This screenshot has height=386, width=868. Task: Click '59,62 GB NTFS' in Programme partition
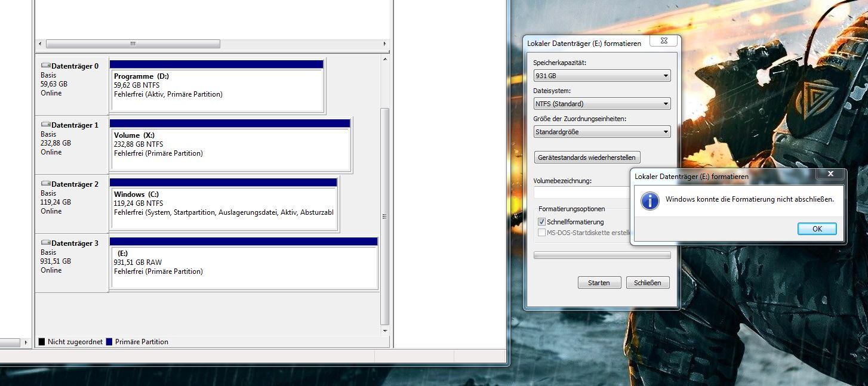137,85
